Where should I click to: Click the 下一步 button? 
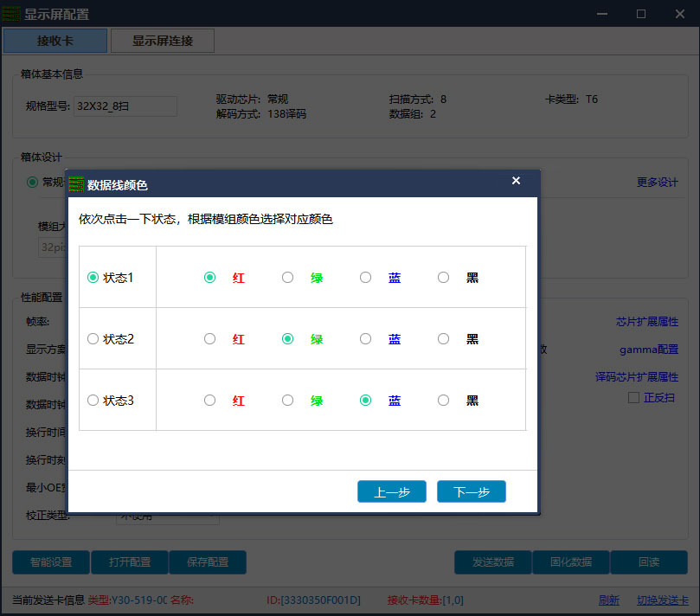tap(472, 491)
